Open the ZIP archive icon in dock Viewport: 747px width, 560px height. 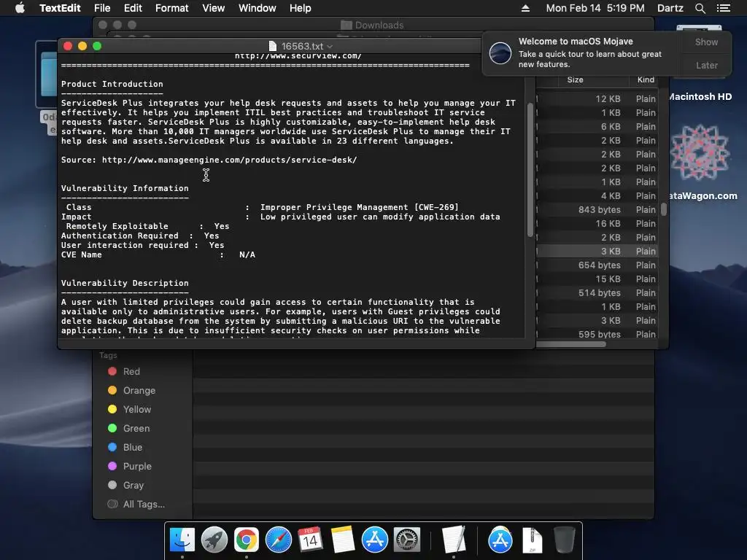click(x=532, y=540)
